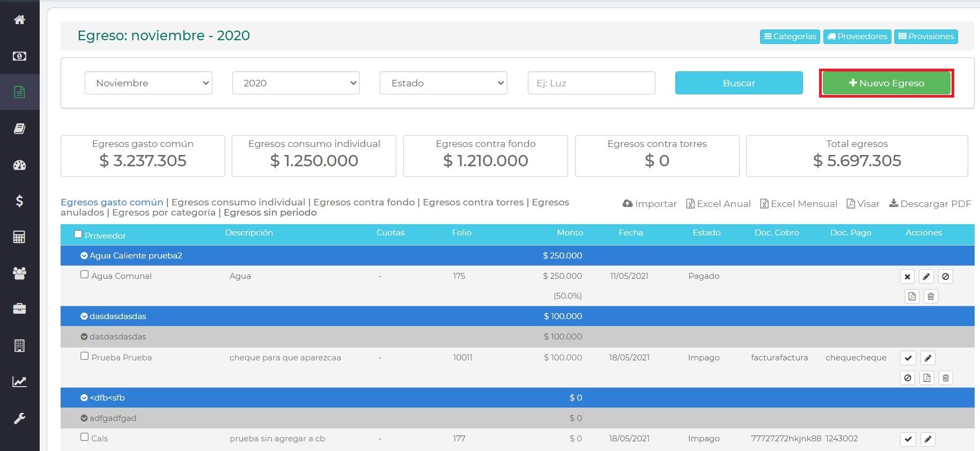The image size is (980, 451).
Task: Open the line chart icon in the sidebar
Action: coord(19,382)
